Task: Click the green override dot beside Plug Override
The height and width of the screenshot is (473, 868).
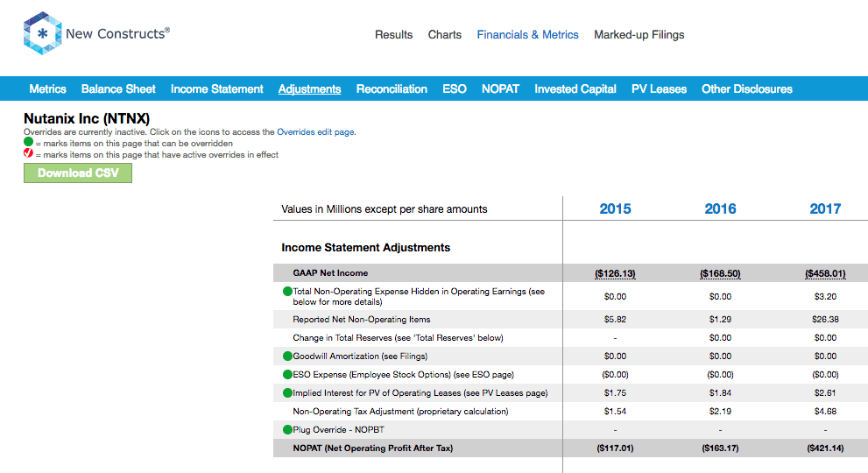Action: click(287, 429)
